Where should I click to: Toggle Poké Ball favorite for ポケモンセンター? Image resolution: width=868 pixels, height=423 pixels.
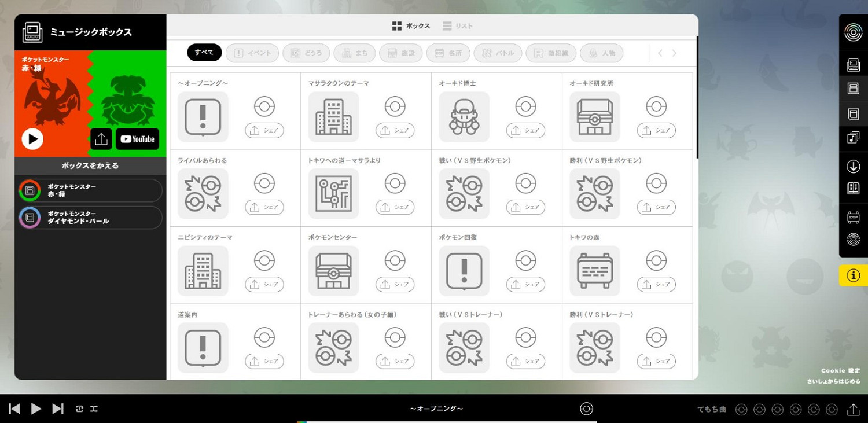(x=395, y=260)
